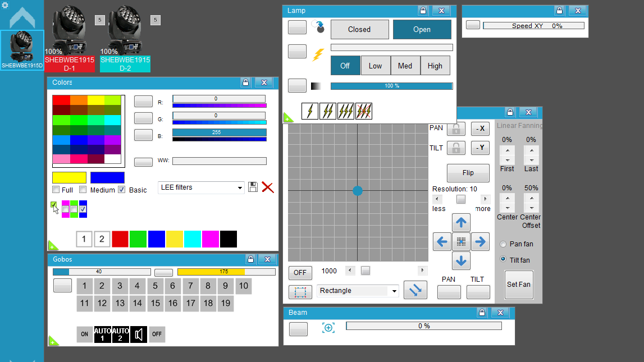Open the LEE filters dropdown
This screenshot has width=644, height=362.
coord(201,187)
